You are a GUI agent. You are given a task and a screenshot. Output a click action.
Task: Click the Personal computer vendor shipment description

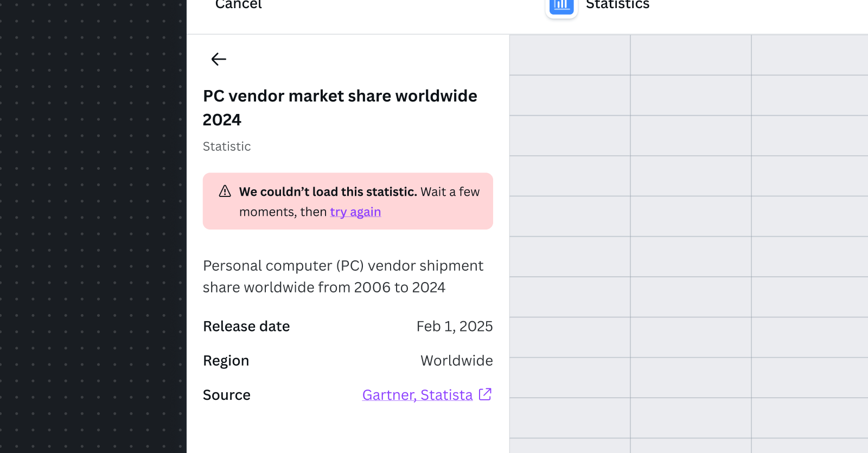click(343, 276)
